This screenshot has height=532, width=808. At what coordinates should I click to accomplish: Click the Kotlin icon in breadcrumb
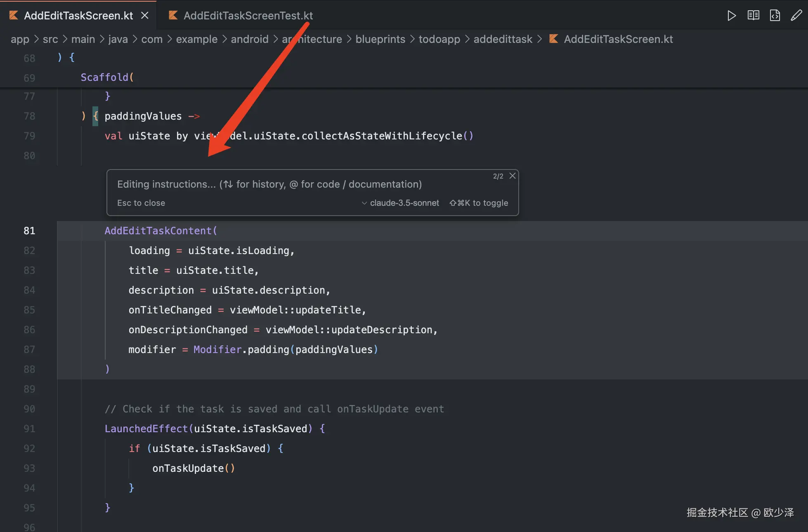(554, 39)
